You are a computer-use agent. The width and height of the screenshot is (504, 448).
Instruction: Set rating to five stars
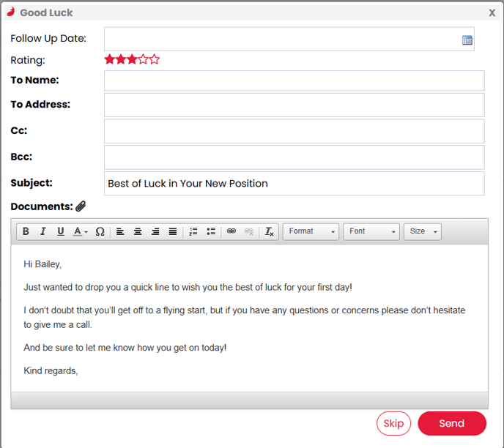[x=155, y=59]
